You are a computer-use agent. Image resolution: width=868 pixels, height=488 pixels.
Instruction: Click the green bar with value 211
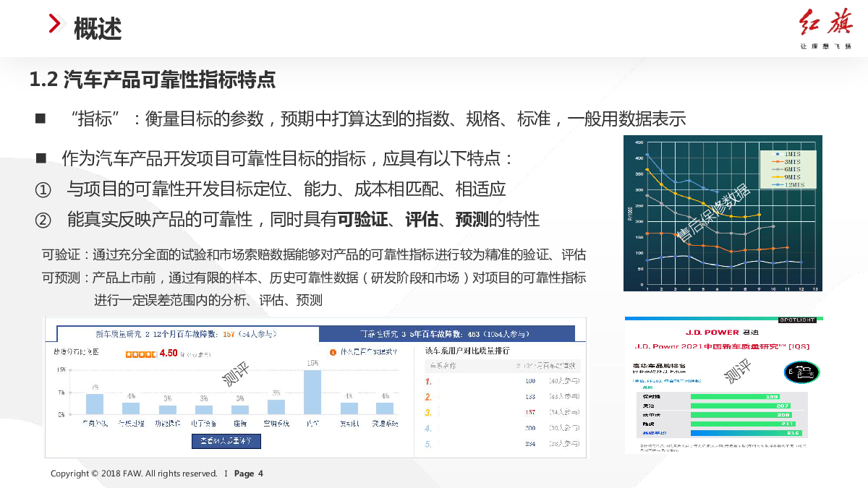click(744, 424)
